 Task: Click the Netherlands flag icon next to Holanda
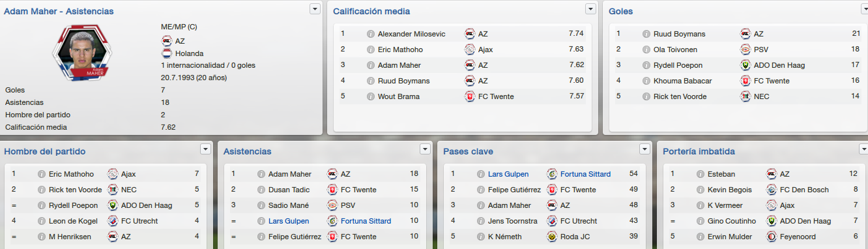pyautogui.click(x=166, y=54)
